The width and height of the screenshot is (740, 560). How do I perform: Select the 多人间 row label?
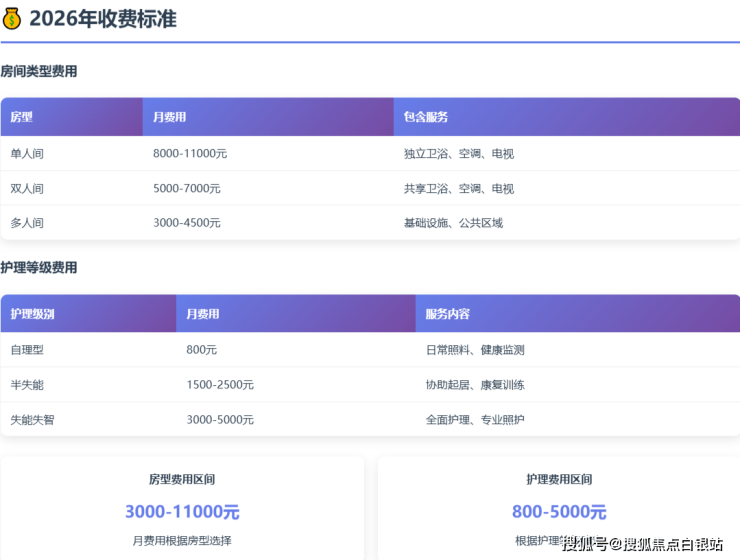27,223
